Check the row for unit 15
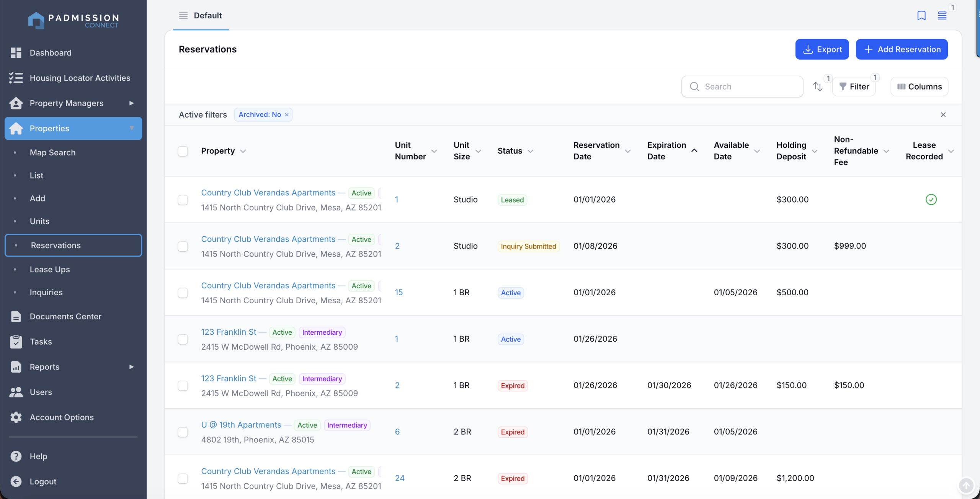Image resolution: width=980 pixels, height=499 pixels. pos(183,293)
